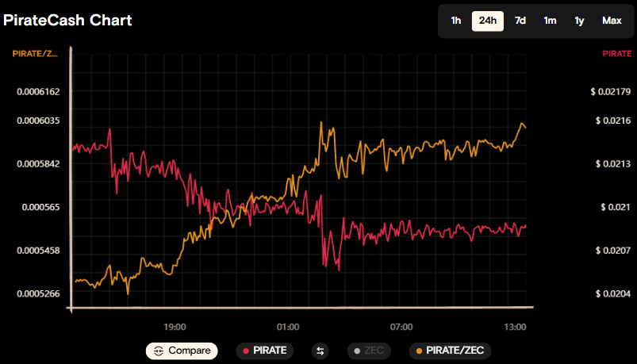The image size is (637, 364).
Task: Click the orange PIRATE/ZE left axis label
Action: [35, 54]
